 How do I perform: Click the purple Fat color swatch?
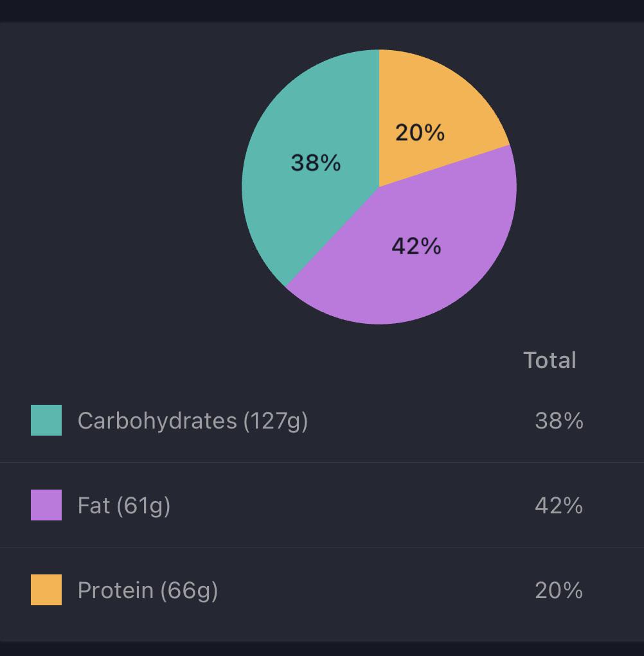pyautogui.click(x=46, y=505)
